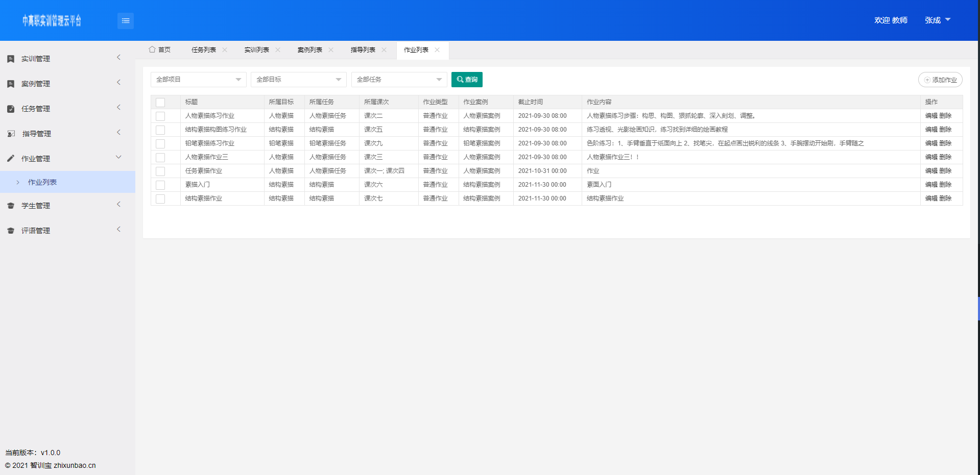Open the 全部目标 dropdown
980x475 pixels.
coord(298,80)
